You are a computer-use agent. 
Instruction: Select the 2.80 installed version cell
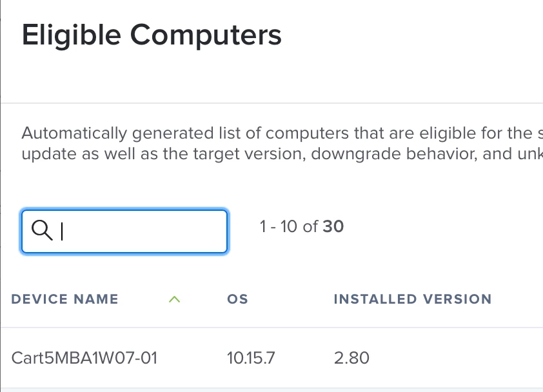click(x=351, y=358)
